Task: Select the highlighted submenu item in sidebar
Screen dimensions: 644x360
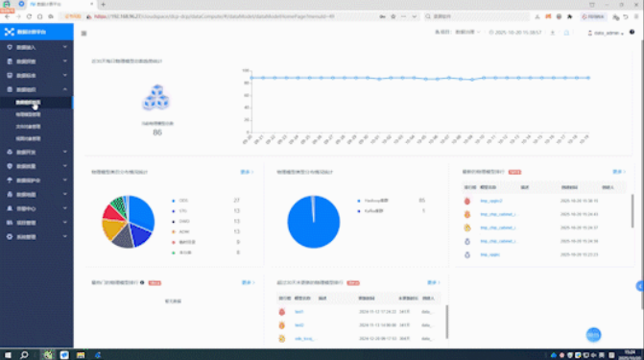Action: pyautogui.click(x=36, y=103)
